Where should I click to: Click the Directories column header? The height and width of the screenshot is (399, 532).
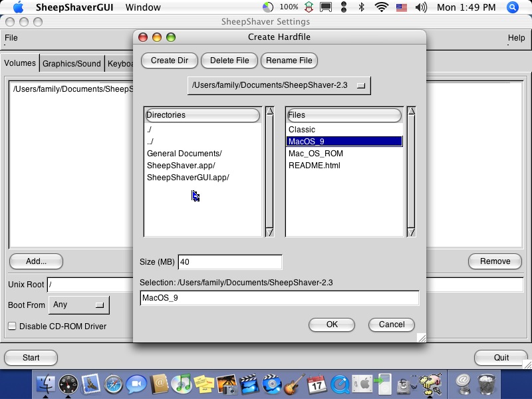click(x=203, y=115)
